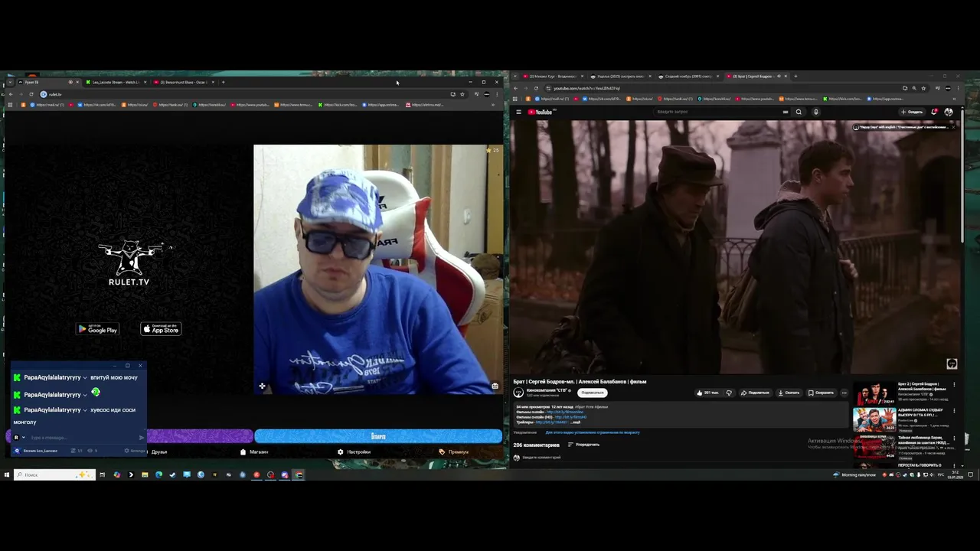Open Windows notification center
The height and width of the screenshot is (551, 980).
(970, 474)
